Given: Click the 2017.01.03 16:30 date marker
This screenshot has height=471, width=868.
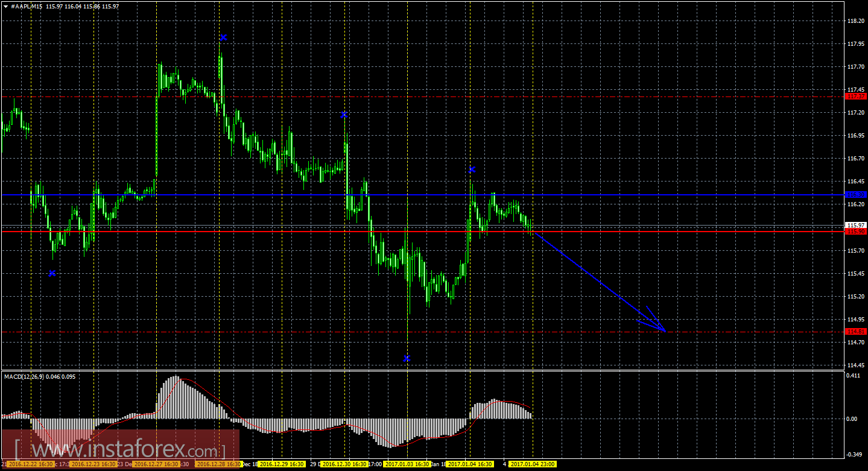Looking at the screenshot, I should 407,464.
